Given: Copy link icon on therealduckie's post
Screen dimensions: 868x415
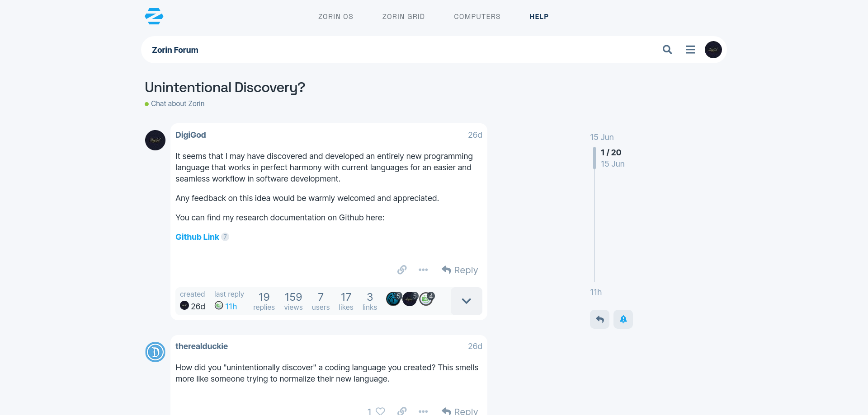Looking at the screenshot, I should point(402,411).
